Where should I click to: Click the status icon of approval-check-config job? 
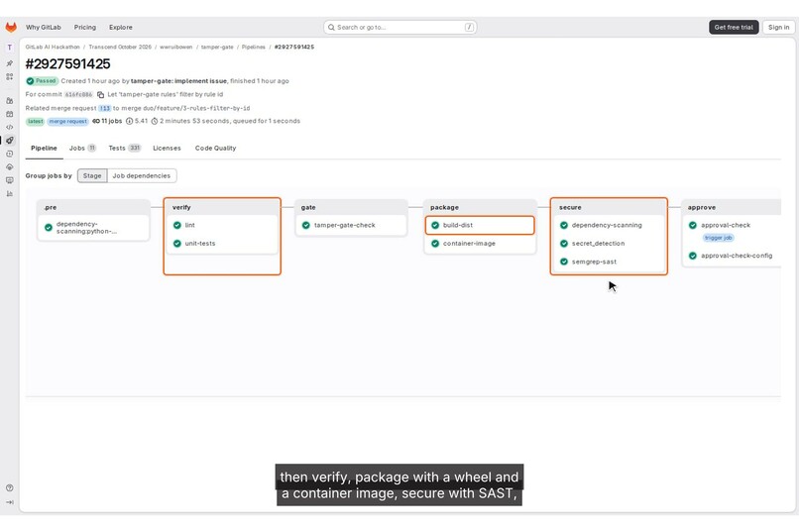[x=693, y=256]
